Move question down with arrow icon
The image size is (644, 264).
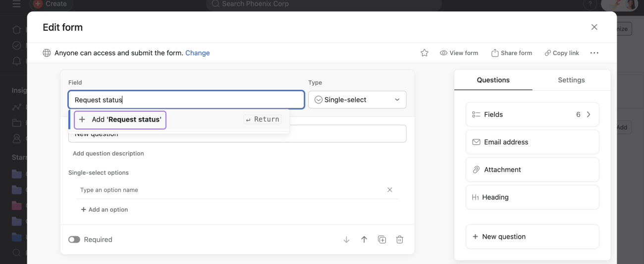coord(346,240)
